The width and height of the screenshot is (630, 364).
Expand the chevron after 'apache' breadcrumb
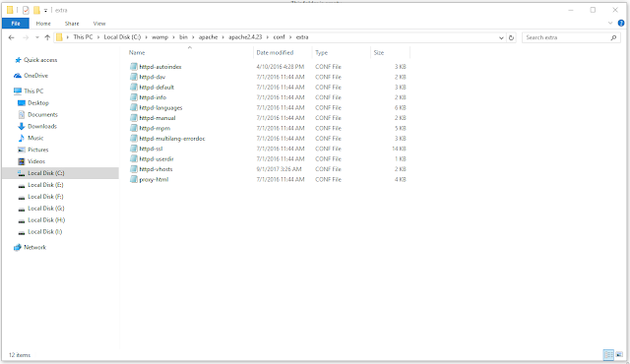tap(223, 37)
